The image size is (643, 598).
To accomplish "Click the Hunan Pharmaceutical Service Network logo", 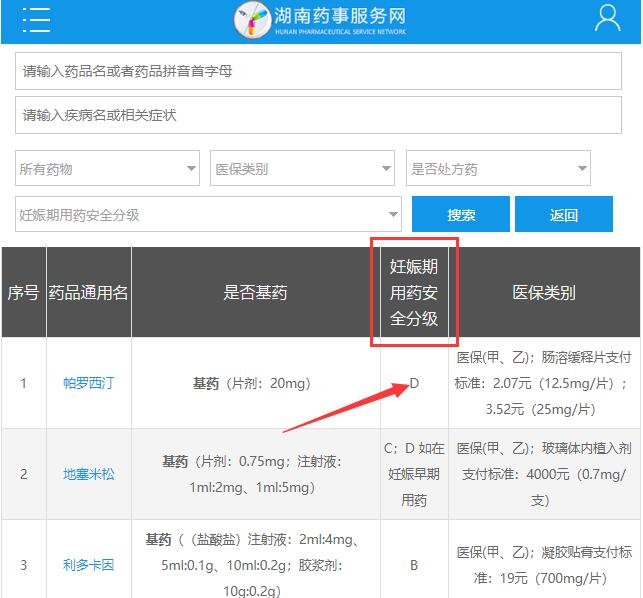I will tap(320, 19).
